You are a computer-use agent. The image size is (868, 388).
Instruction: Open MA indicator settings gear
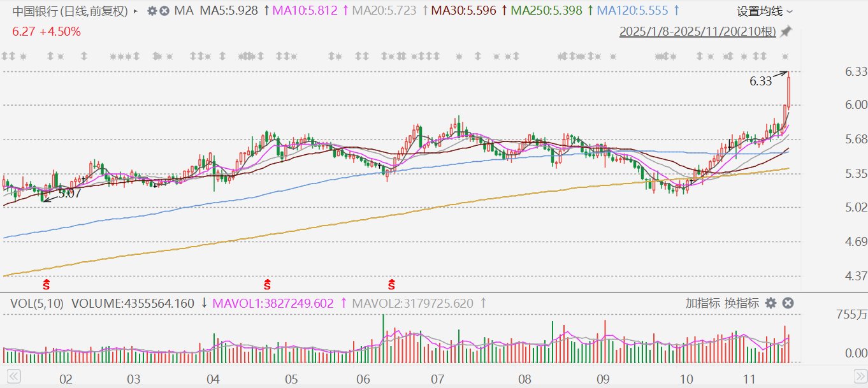click(x=152, y=11)
